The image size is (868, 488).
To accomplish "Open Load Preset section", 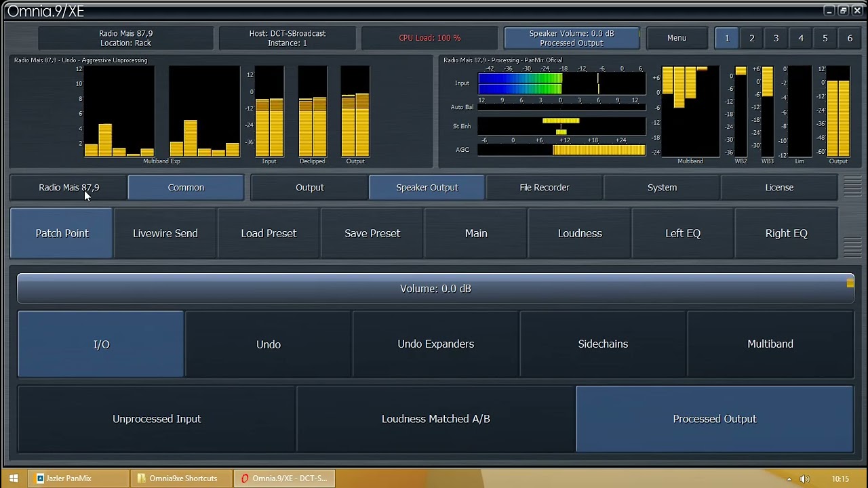I will coord(269,233).
